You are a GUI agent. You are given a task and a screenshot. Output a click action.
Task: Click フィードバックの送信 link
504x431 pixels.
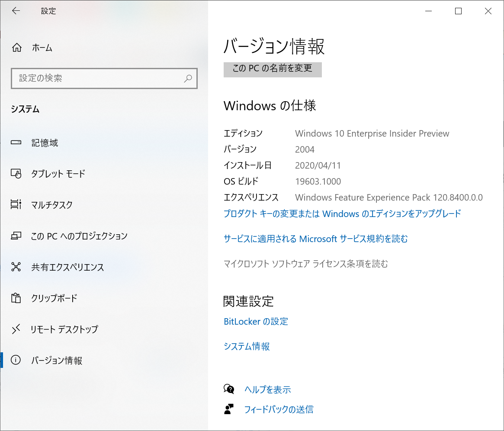tap(279, 409)
